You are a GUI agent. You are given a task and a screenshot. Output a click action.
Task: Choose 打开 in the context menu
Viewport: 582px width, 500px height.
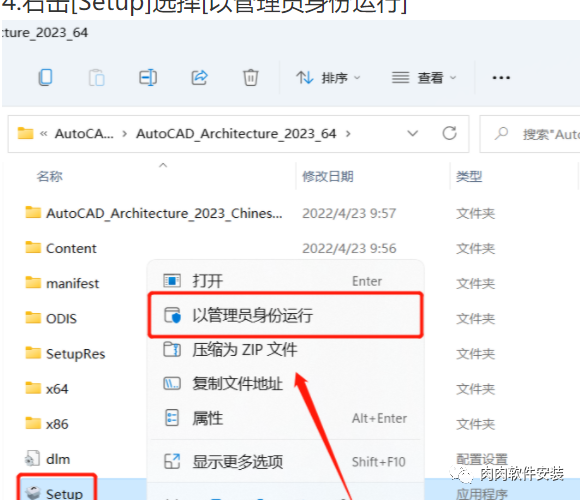click(285, 281)
